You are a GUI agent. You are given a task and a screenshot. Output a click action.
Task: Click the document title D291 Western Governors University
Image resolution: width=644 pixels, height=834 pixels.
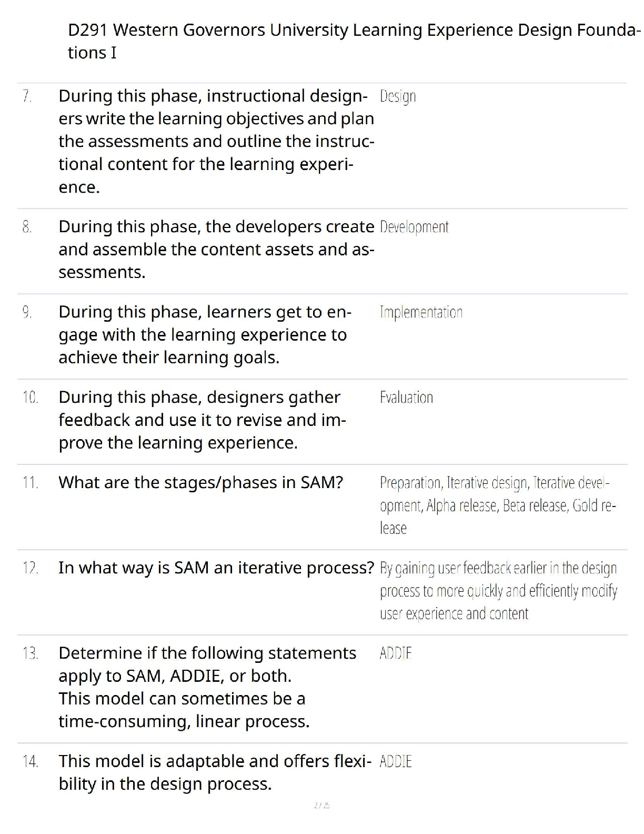pos(354,41)
